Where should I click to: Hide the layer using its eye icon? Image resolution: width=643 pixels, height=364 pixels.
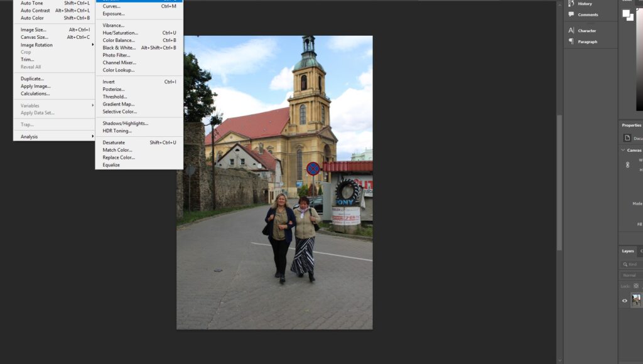coord(625,301)
